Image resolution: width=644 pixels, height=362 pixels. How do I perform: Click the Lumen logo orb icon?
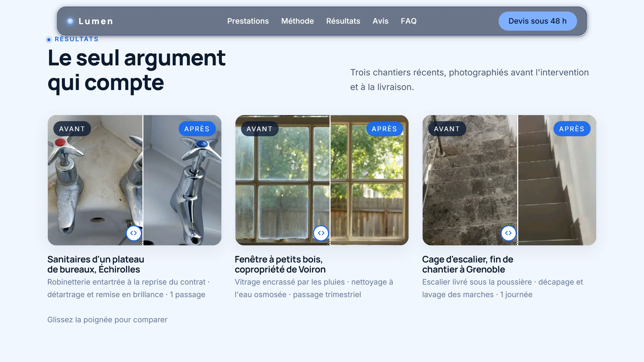click(70, 21)
